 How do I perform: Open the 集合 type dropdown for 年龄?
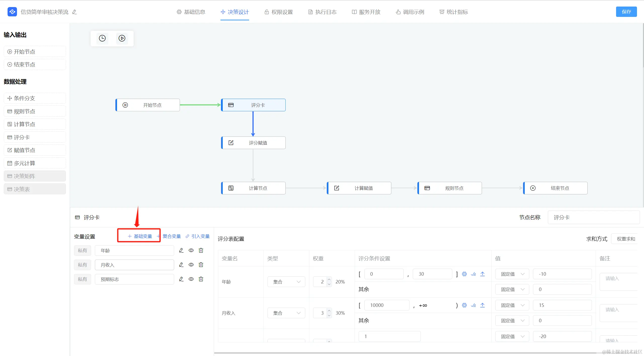pyautogui.click(x=286, y=282)
